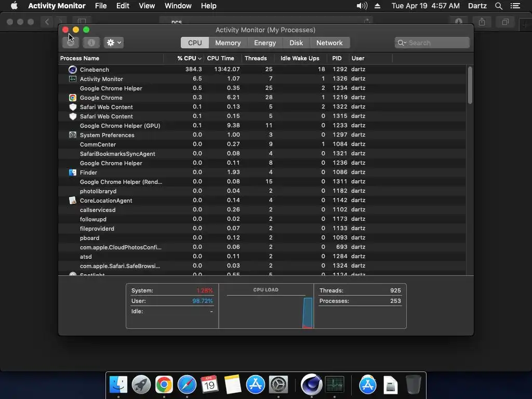Select the photolibraryd process row
The width and height of the screenshot is (532, 399).
click(x=262, y=191)
